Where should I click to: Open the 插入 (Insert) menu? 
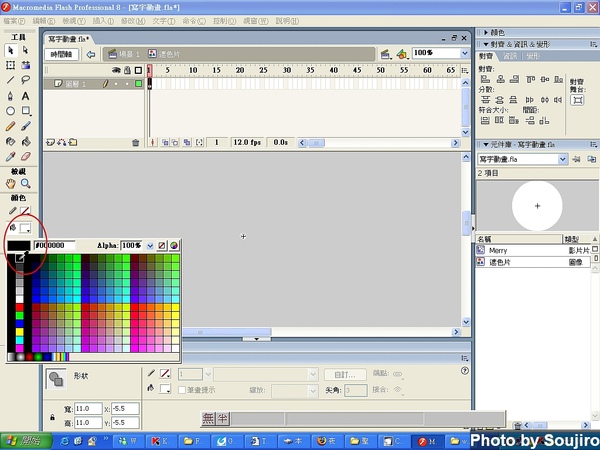click(x=102, y=20)
